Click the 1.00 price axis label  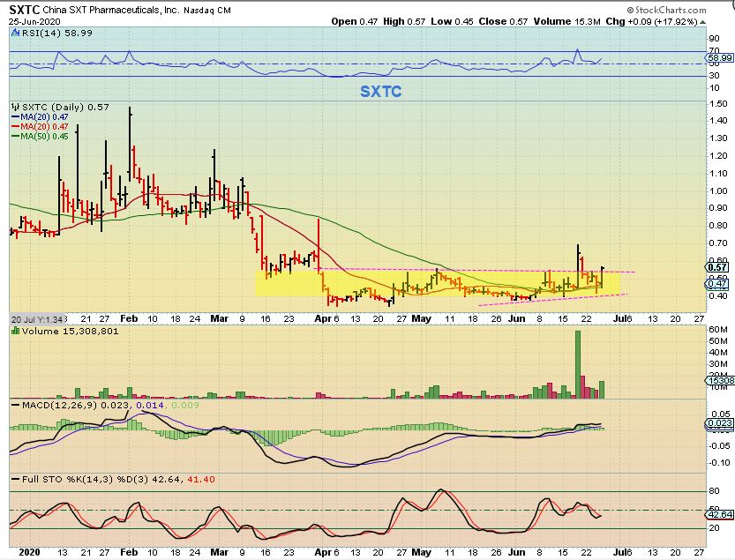[x=718, y=190]
